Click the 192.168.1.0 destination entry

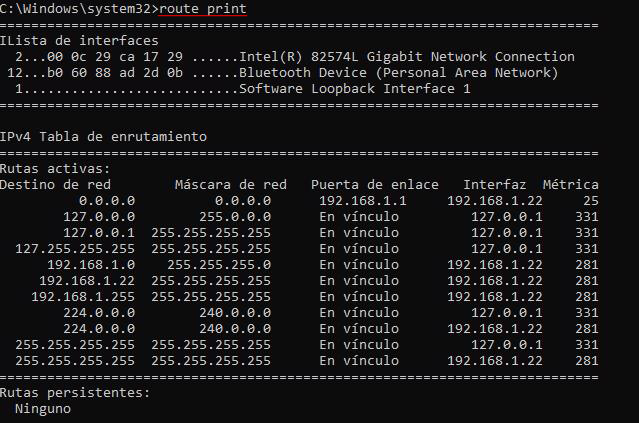pos(91,264)
